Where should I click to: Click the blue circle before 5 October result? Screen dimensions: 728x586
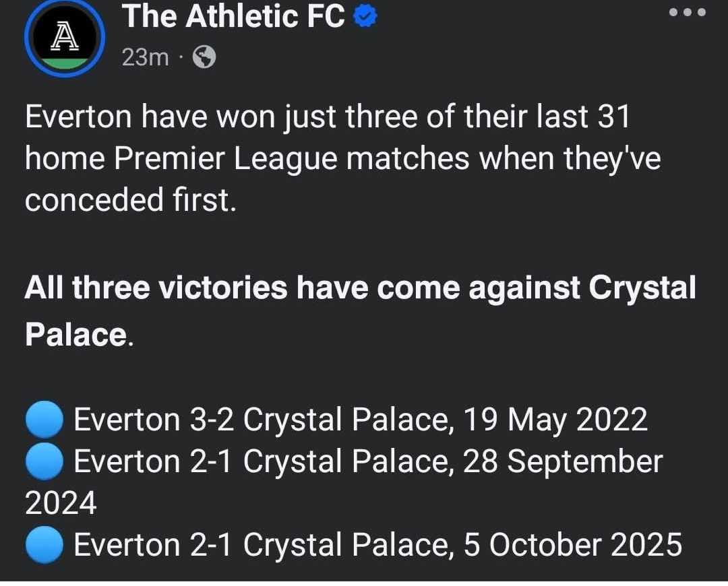point(44,545)
